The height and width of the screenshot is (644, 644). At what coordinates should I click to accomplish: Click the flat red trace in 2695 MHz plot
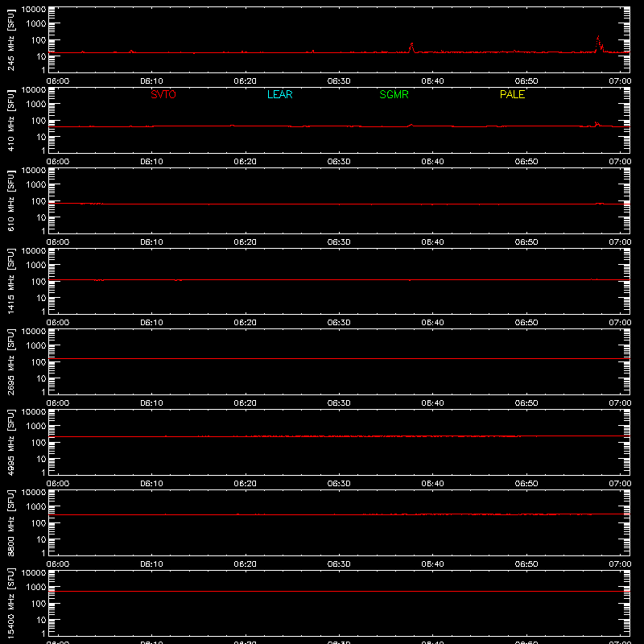[339, 358]
